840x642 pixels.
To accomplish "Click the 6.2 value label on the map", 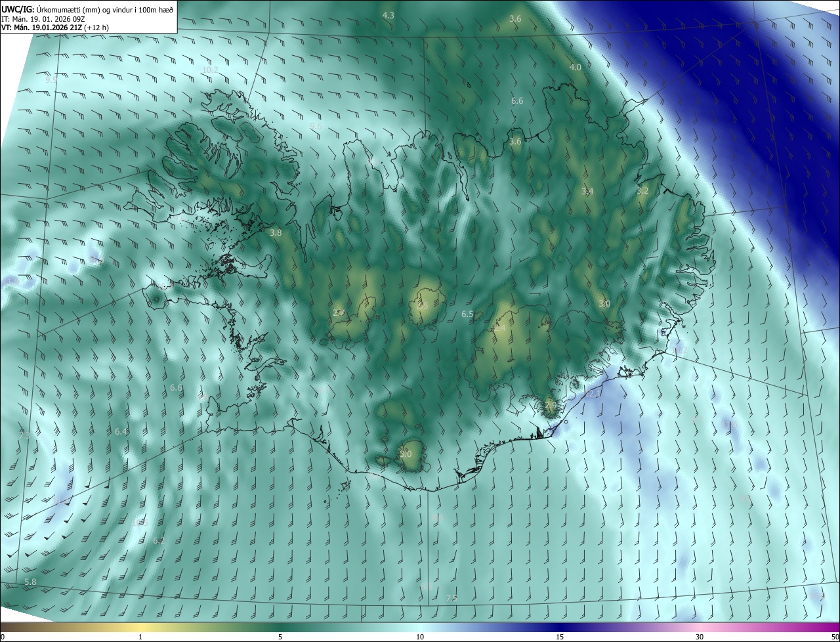I will [159, 540].
